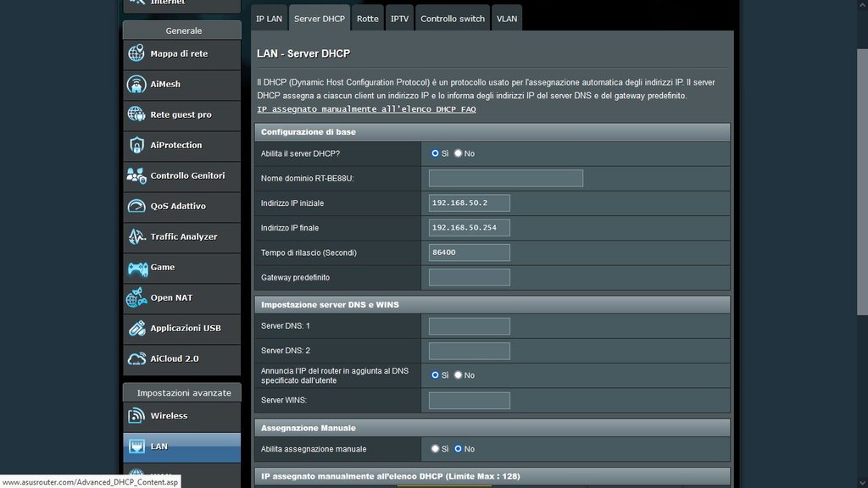Select the AiProtection shield icon
Screen dimensions: 868x488
pyautogui.click(x=136, y=146)
